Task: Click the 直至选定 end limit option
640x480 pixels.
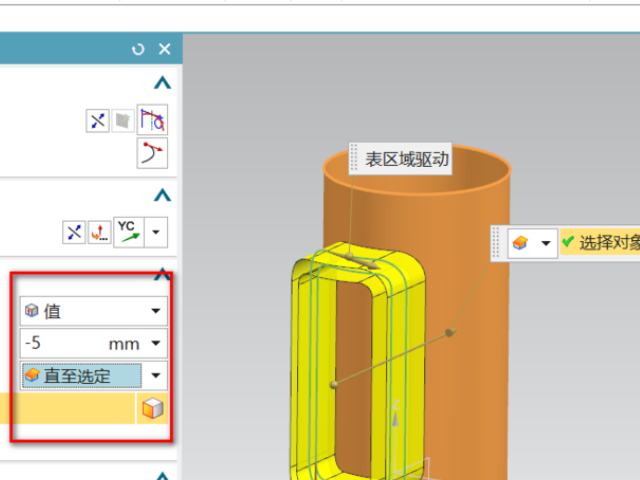Action: 82,376
